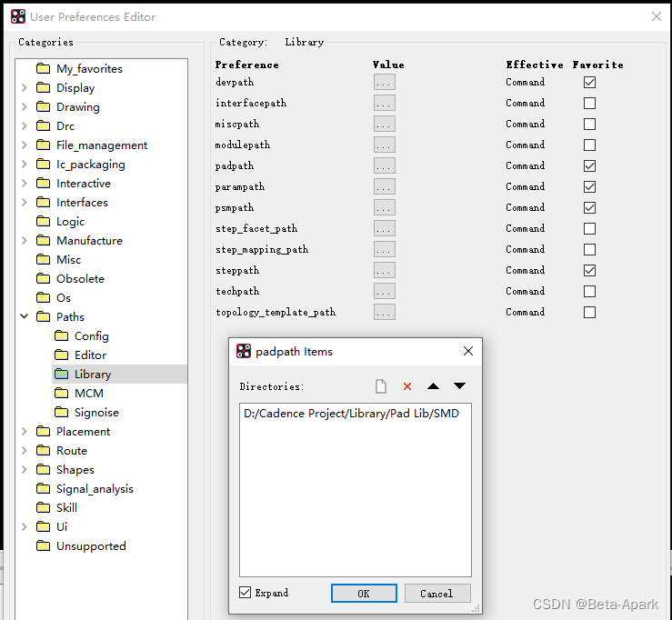Select the Signoise item under Paths
The image size is (672, 620).
tap(96, 413)
